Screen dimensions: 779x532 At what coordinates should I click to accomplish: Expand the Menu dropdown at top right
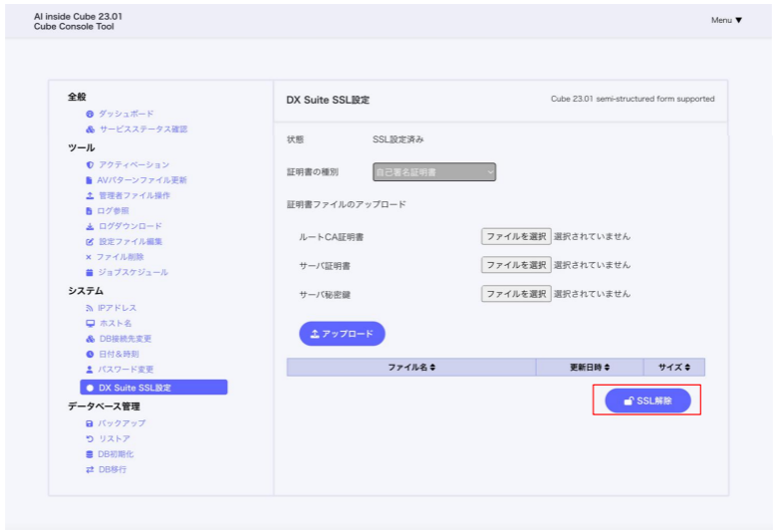(726, 20)
